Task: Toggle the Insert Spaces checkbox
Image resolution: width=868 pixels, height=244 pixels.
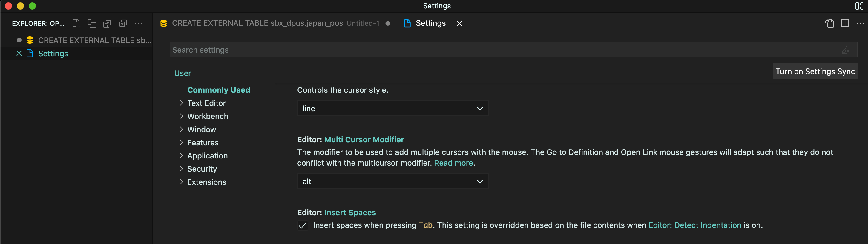Action: coord(303,225)
